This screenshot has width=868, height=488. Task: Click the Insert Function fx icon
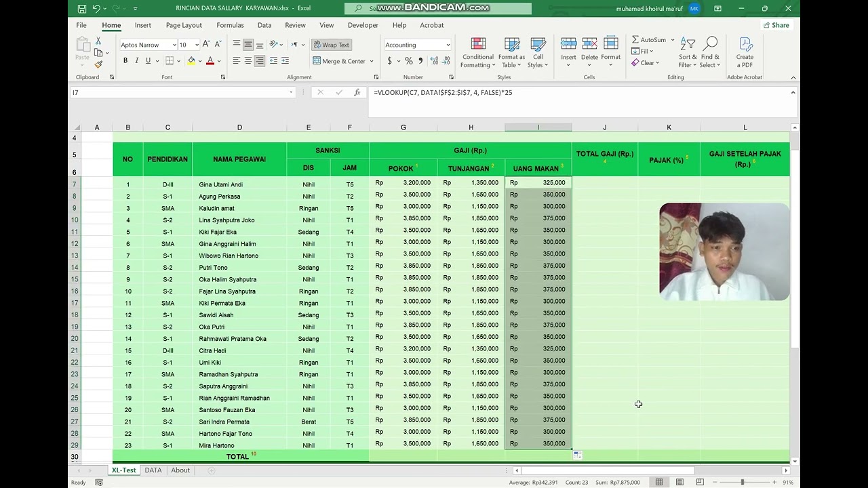click(x=357, y=92)
